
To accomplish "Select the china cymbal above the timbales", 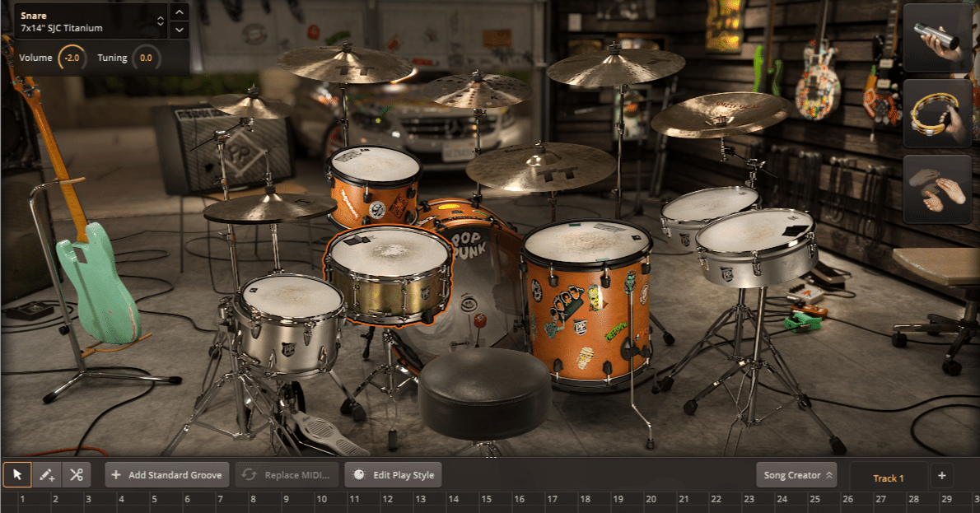I will click(x=721, y=114).
